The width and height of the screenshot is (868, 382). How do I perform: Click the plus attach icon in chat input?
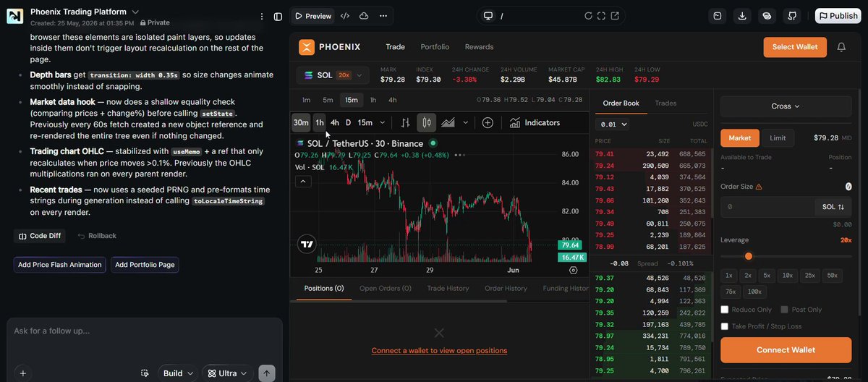[23, 373]
